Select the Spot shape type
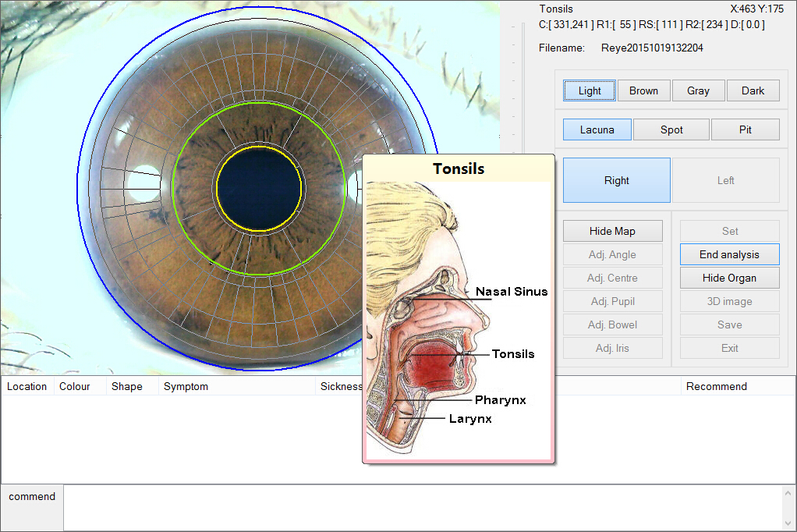Viewport: 797px width, 532px height. (671, 129)
